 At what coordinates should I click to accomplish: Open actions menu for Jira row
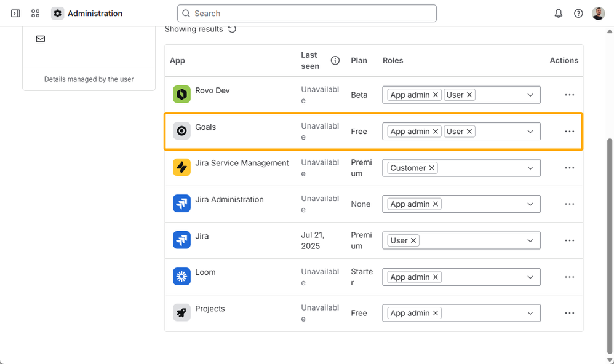coord(569,240)
